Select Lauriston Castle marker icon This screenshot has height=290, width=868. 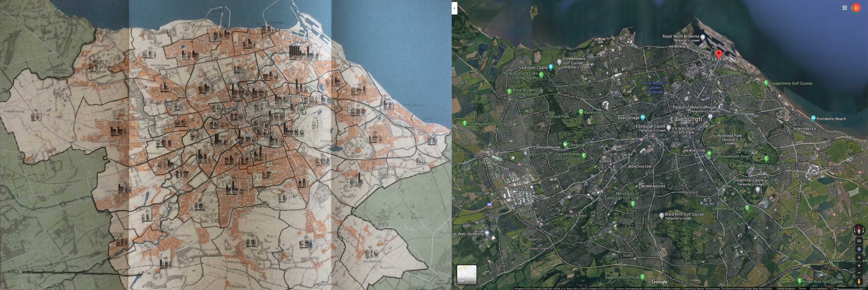[x=551, y=67]
